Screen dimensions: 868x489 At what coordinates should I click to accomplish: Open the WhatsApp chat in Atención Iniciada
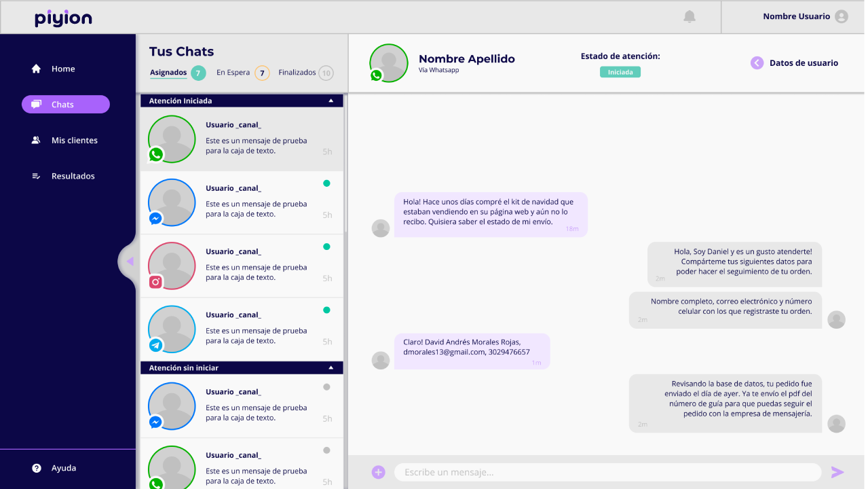point(242,139)
